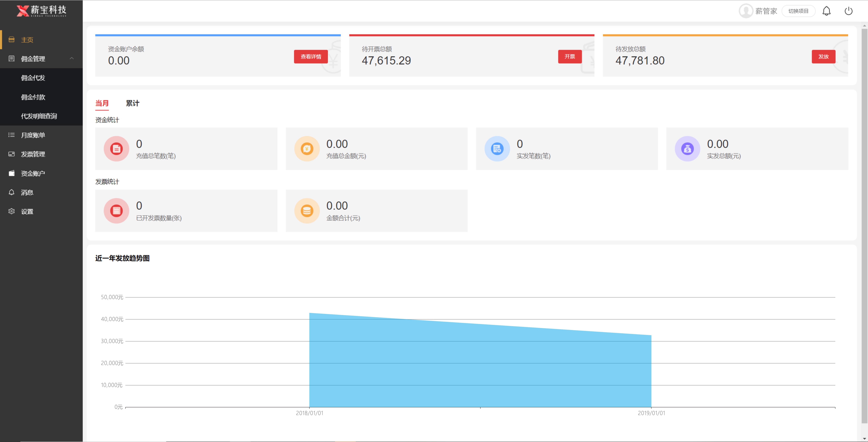This screenshot has height=442, width=868.
Task: Click the 发票统计 section label
Action: coord(107,182)
